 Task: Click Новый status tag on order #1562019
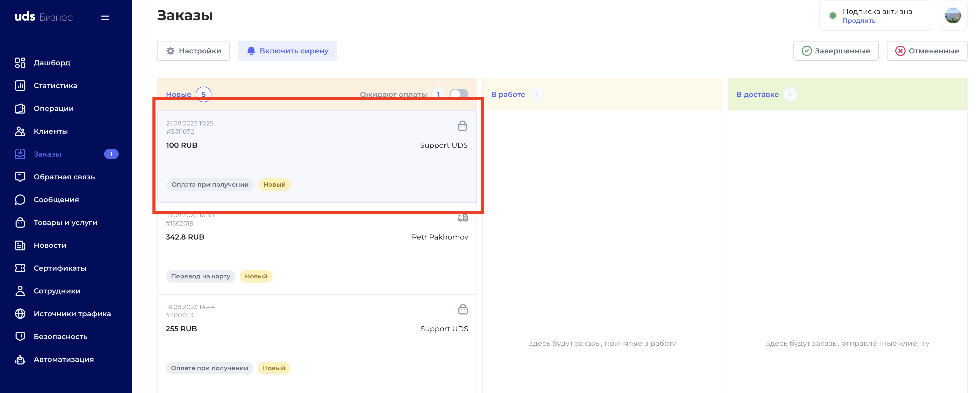[256, 276]
